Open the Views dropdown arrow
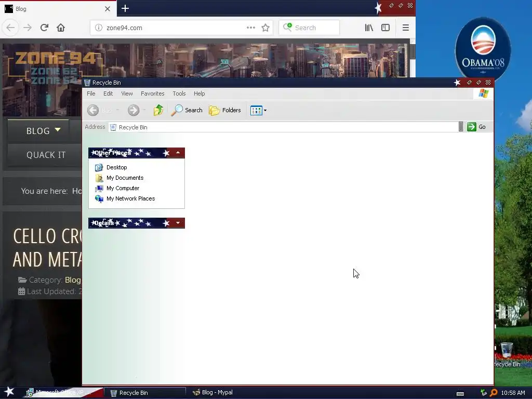This screenshot has height=399, width=532. pos(265,110)
